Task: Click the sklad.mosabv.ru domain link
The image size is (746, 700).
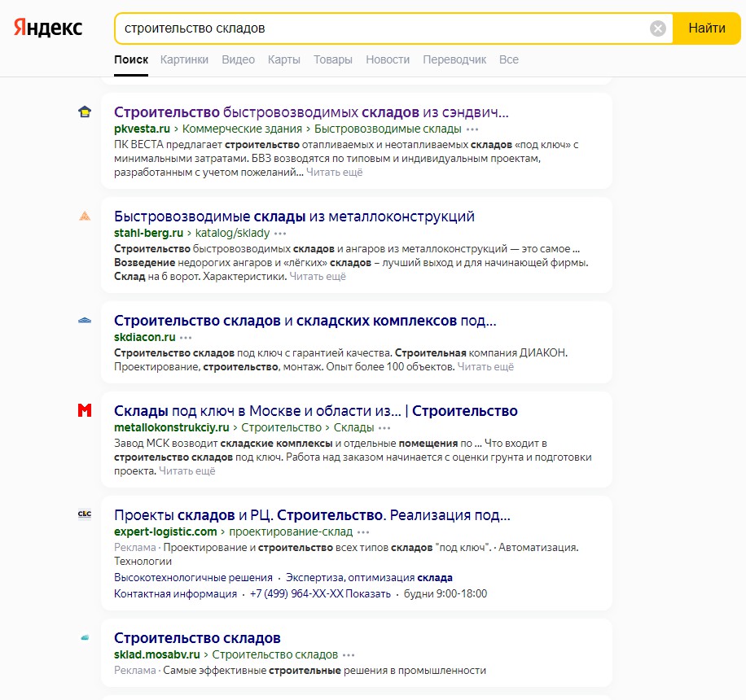Action: pyautogui.click(x=157, y=654)
